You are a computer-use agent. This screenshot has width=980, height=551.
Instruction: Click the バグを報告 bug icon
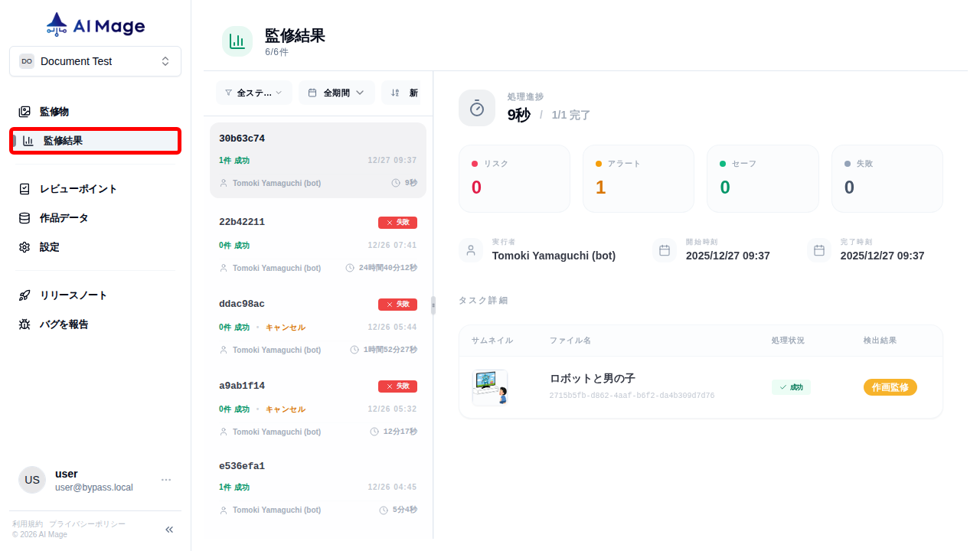click(x=24, y=324)
